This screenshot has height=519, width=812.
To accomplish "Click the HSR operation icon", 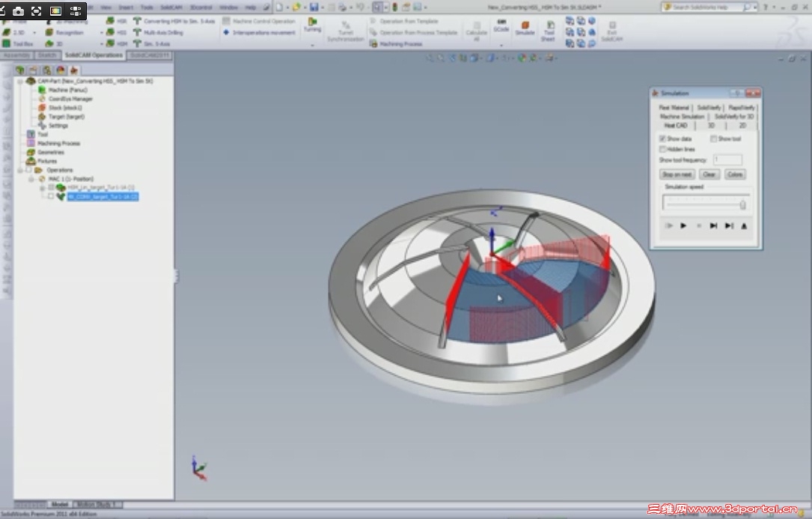I will tap(117, 21).
